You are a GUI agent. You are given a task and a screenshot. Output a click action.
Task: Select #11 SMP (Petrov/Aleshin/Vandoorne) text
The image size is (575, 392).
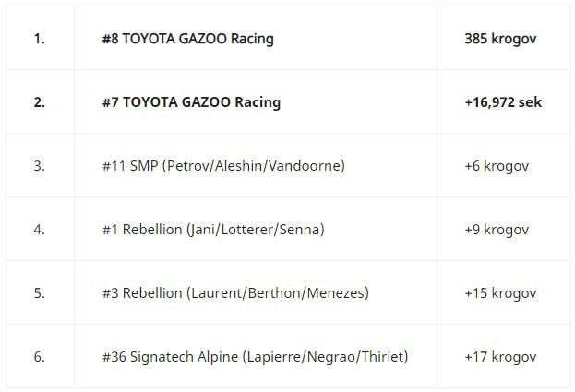[223, 166]
